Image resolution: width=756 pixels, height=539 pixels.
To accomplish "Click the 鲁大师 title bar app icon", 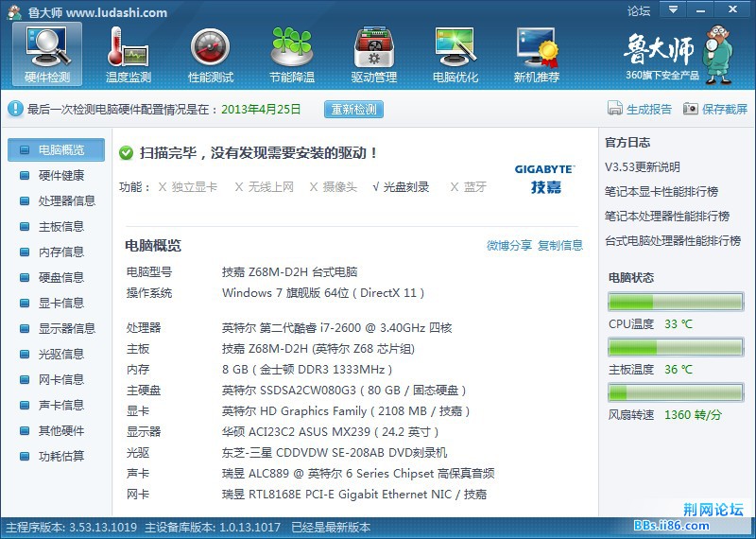I will point(14,11).
